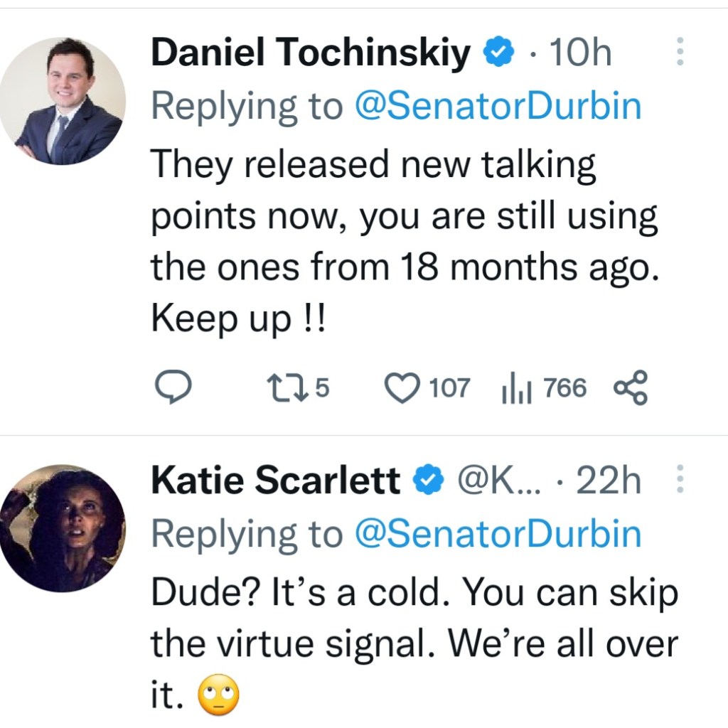Visit Daniel Tochinskiy's profile via name
This screenshot has width=728, height=728.
(311, 54)
